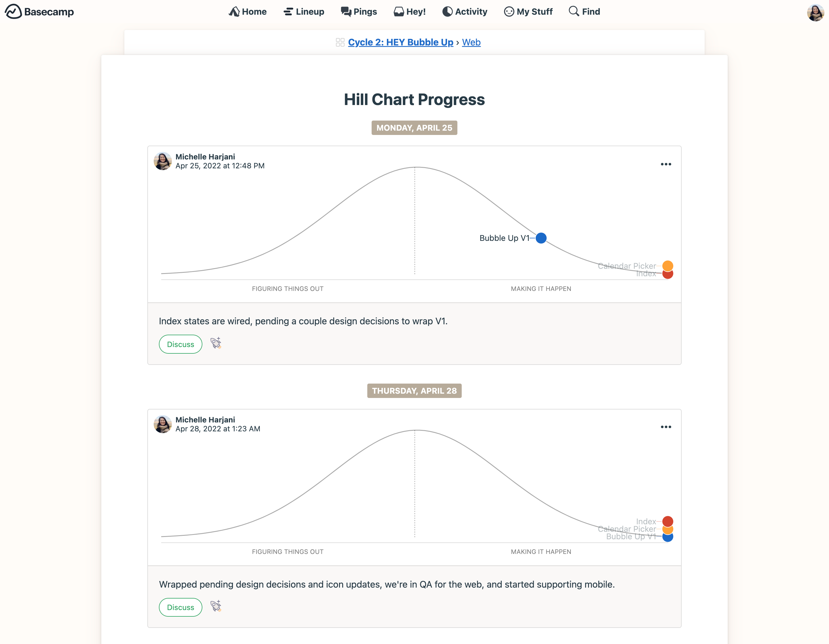Click Discuss on April 28 update
Screen dimensions: 829x644
click(x=180, y=607)
